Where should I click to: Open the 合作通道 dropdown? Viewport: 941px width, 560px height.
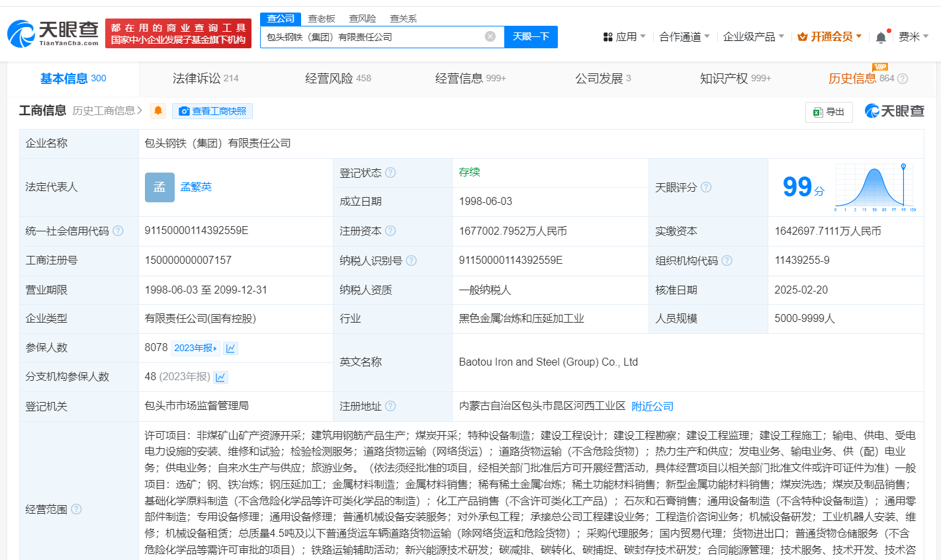[x=684, y=37]
